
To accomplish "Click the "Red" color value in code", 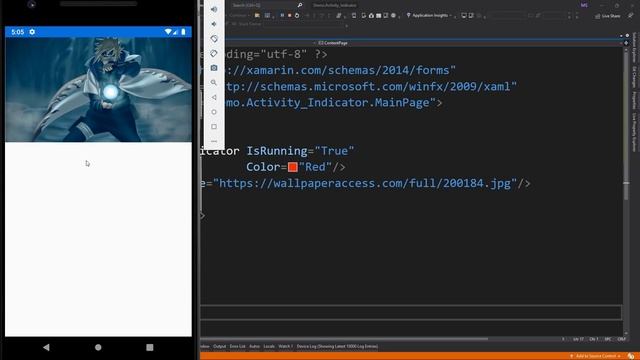I will pyautogui.click(x=315, y=167).
